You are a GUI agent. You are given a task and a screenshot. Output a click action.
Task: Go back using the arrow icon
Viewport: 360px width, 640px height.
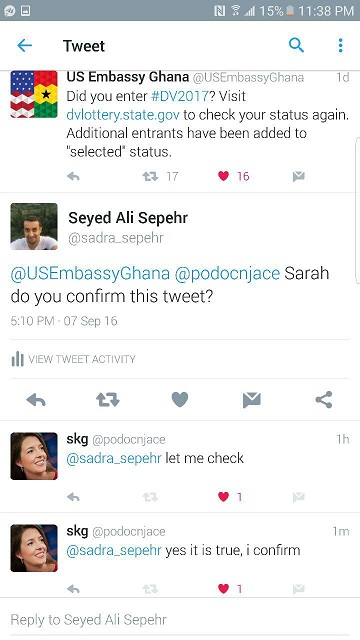point(24,45)
